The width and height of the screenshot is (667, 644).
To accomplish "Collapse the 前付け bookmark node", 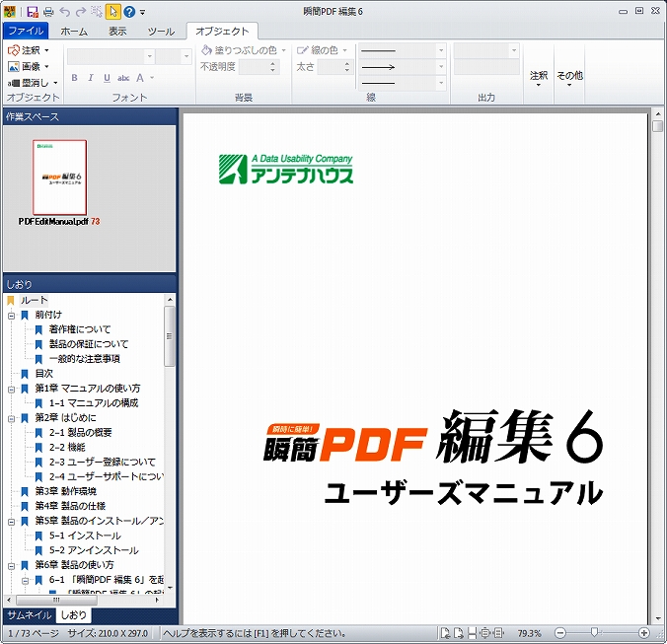I will (x=12, y=315).
